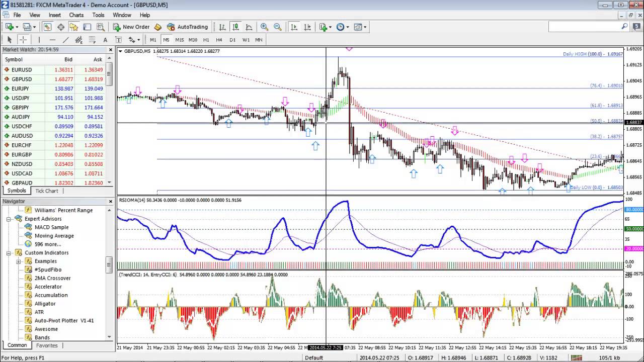Click the Market Watch vertical scrollbar thumb
This screenshot has width=644, height=362.
(x=109, y=74)
